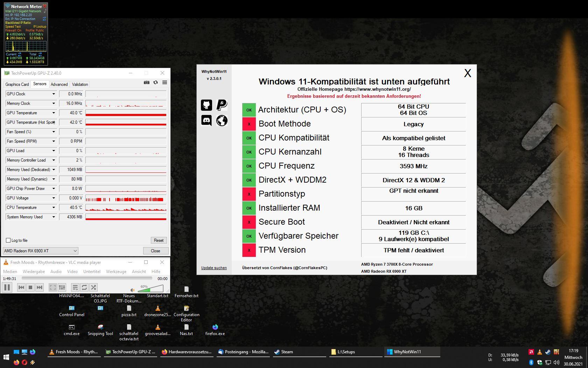588x368 pixels.
Task: Open the website globe icon in WhyNotWin11
Action: 222,120
